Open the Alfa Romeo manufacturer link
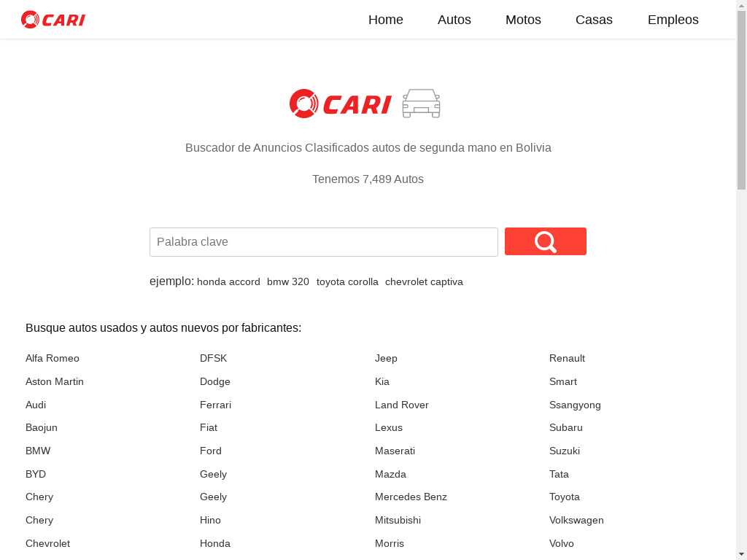 click(x=52, y=358)
